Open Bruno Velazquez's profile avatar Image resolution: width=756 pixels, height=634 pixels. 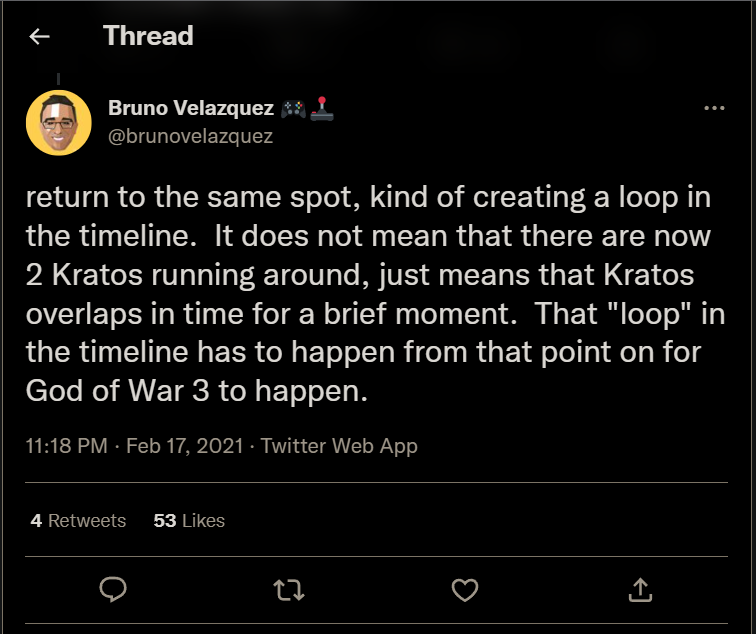[x=59, y=122]
